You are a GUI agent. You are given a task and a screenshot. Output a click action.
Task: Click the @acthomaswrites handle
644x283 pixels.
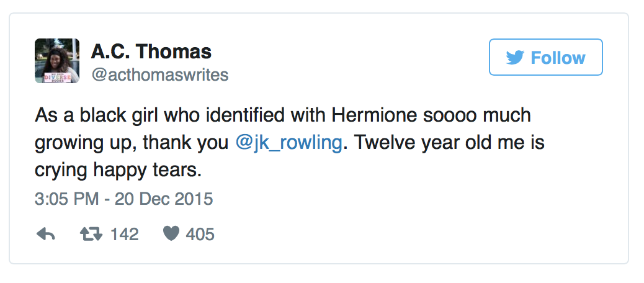pyautogui.click(x=160, y=75)
